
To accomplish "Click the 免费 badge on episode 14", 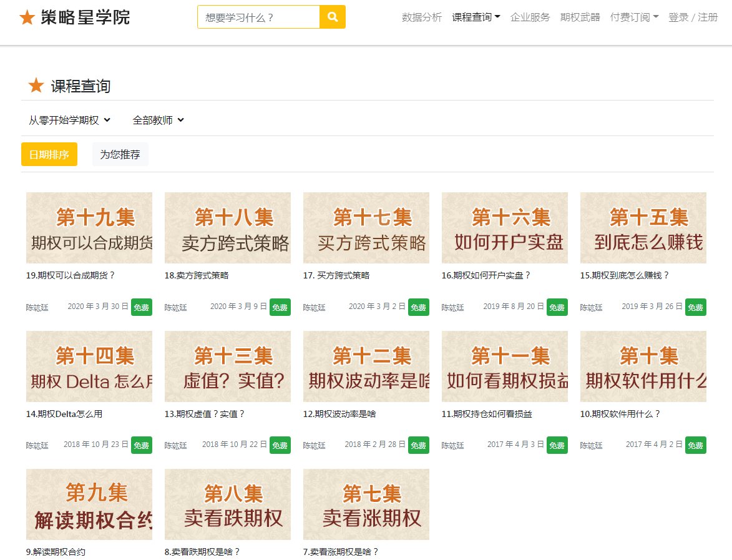I will pyautogui.click(x=142, y=445).
